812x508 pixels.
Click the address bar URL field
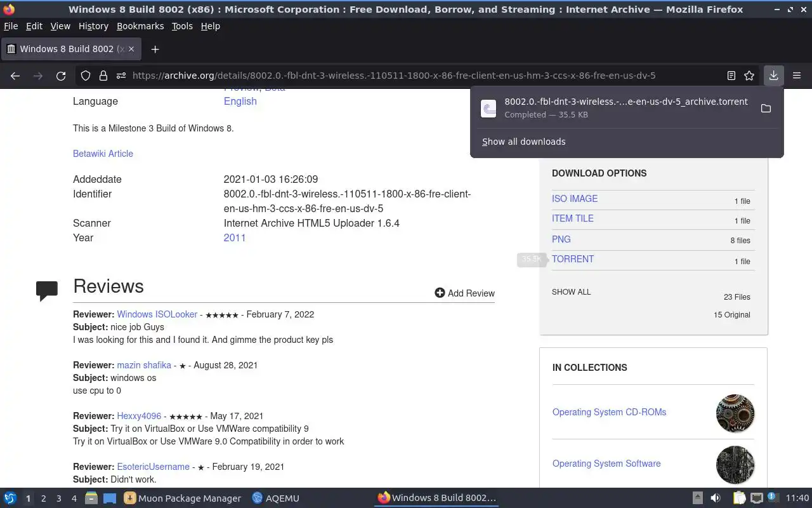(x=393, y=76)
